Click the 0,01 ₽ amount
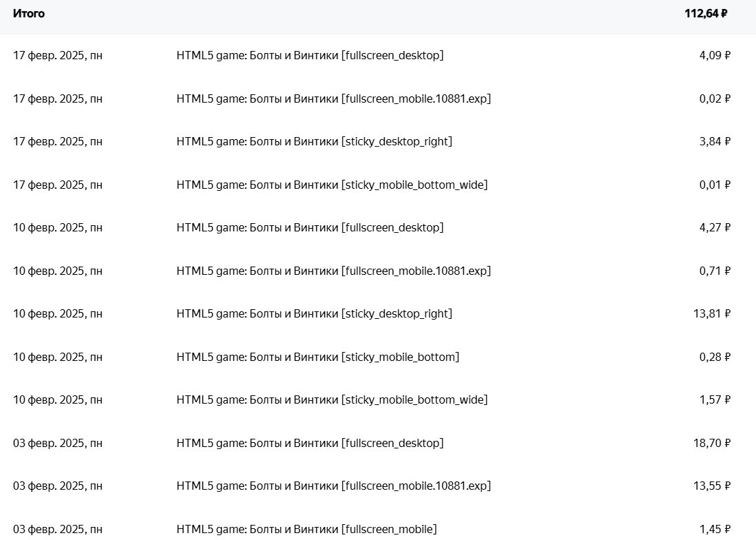This screenshot has height=540, width=756. (714, 185)
